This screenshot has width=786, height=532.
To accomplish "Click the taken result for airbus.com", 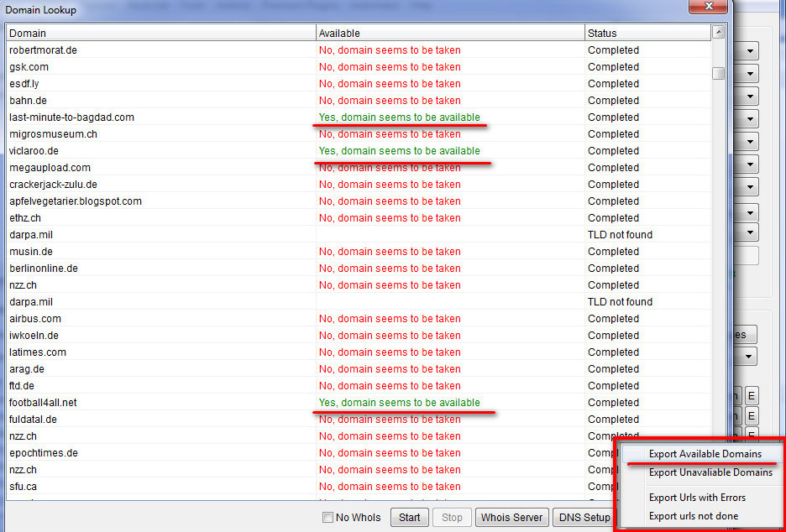I will (390, 319).
